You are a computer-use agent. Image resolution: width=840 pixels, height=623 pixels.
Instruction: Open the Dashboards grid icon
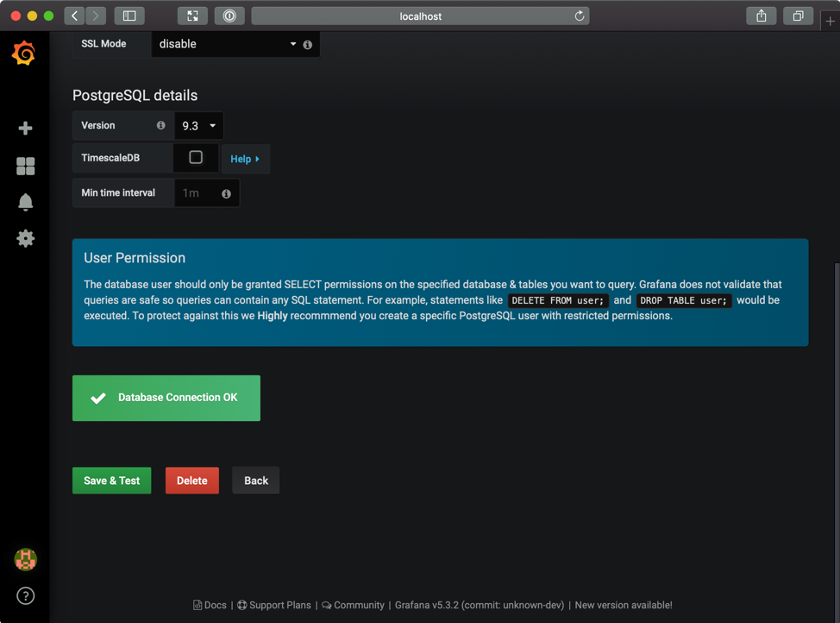[x=25, y=167]
